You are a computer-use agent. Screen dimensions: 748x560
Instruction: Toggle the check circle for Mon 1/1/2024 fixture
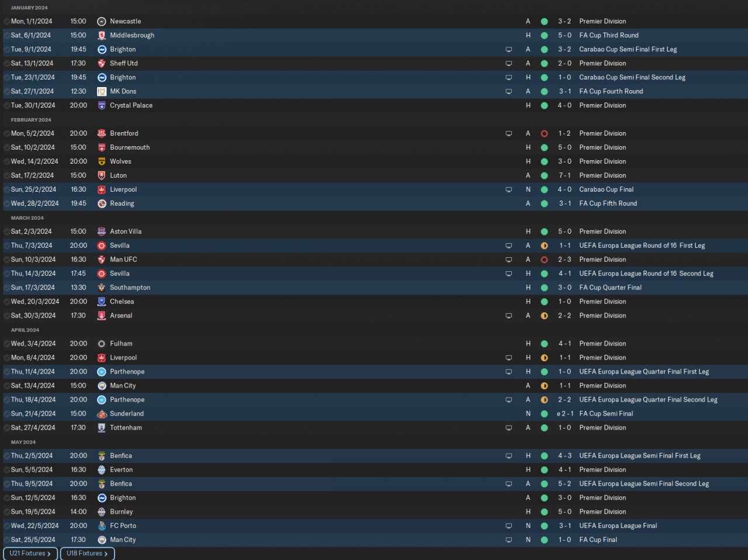(x=6, y=22)
